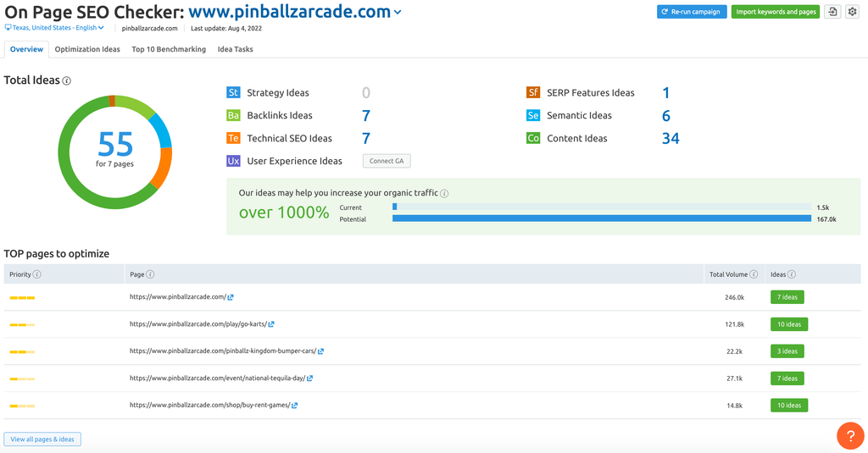868x453 pixels.
Task: Open the Idea Tasks tab
Action: (x=236, y=49)
